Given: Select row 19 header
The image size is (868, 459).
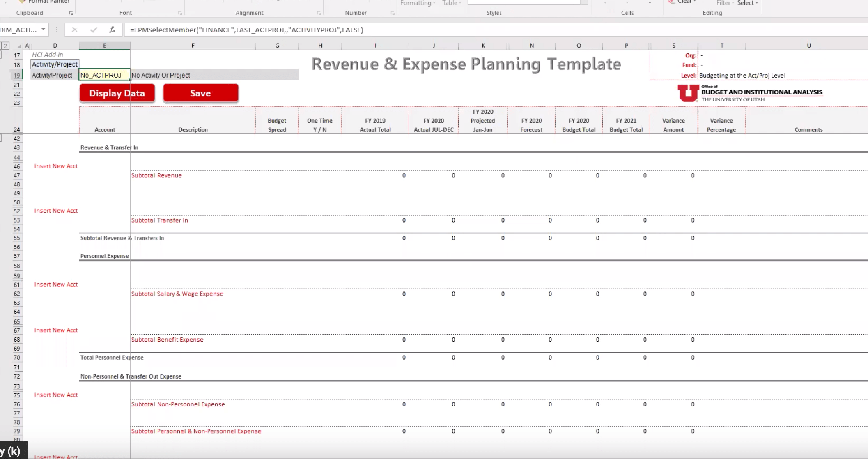Looking at the screenshot, I should pos(16,75).
